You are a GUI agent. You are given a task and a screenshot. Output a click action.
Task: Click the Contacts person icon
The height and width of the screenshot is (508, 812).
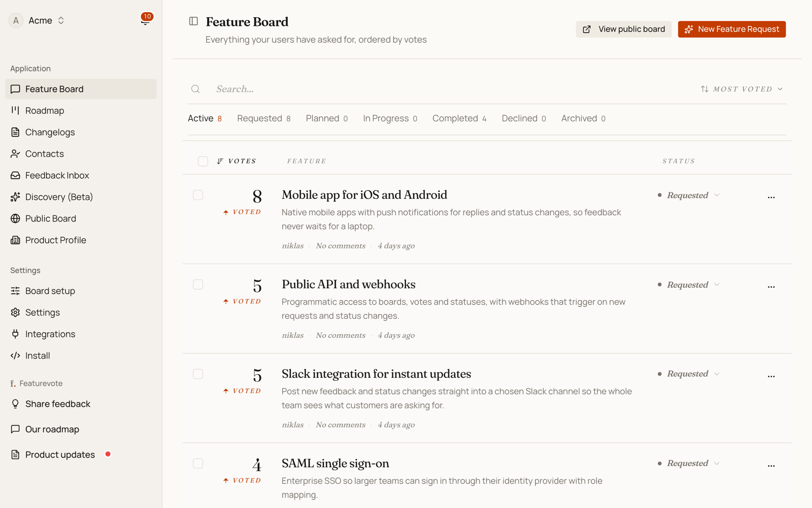click(15, 153)
